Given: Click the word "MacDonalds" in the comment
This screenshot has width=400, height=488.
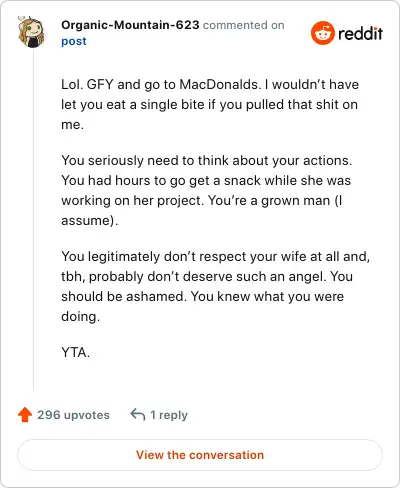Looking at the screenshot, I should [x=218, y=84].
